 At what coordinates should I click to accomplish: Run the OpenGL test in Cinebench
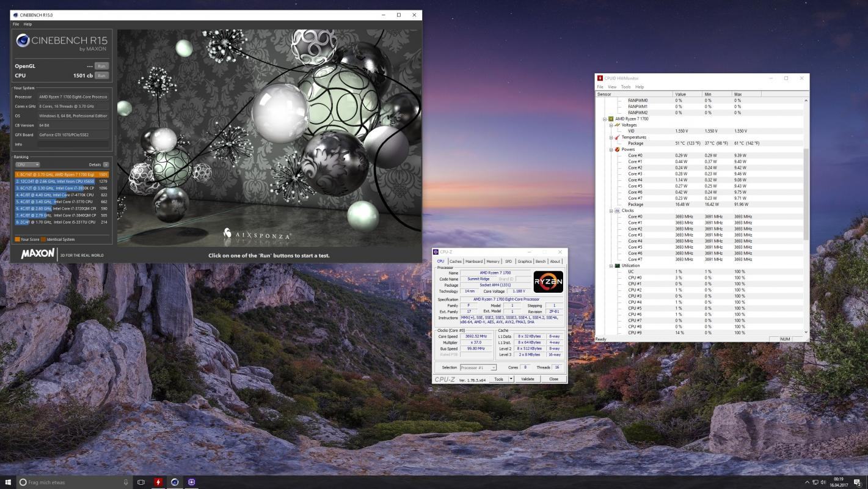click(101, 66)
